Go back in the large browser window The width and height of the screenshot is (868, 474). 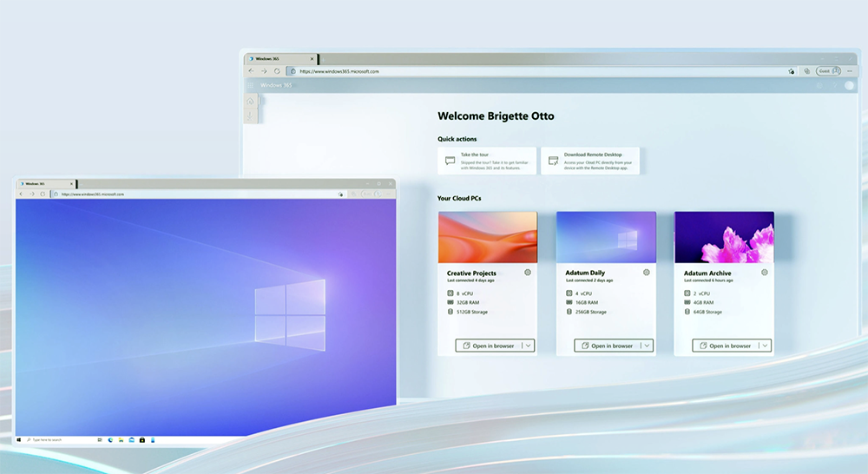[252, 71]
